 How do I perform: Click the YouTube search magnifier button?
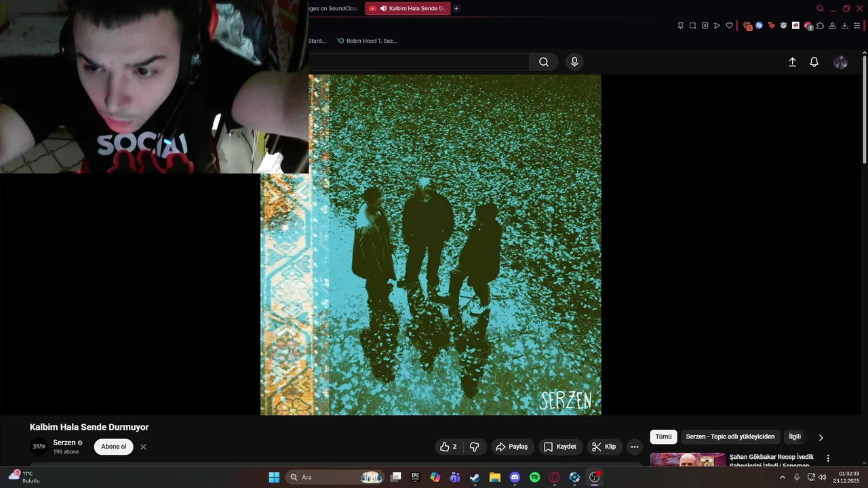[544, 62]
